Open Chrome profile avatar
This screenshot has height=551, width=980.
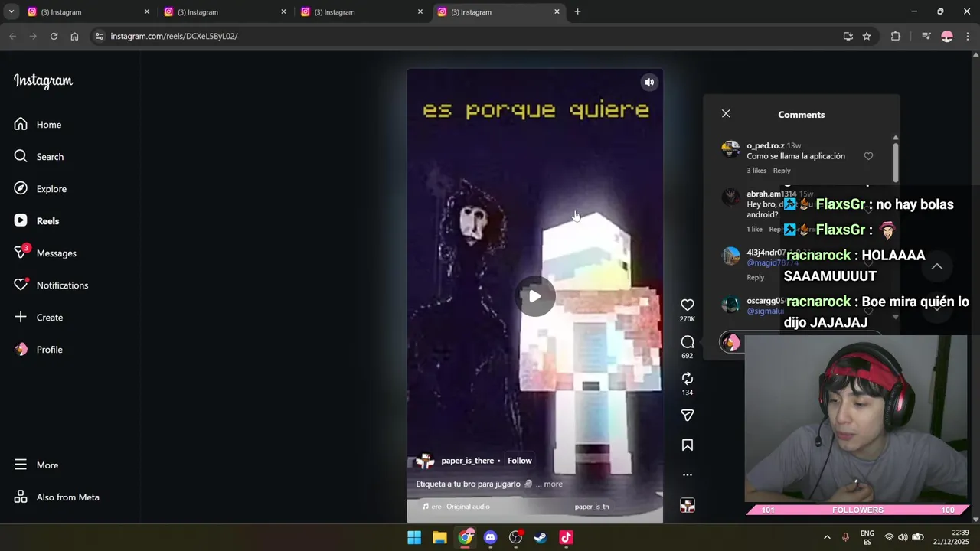tap(947, 36)
